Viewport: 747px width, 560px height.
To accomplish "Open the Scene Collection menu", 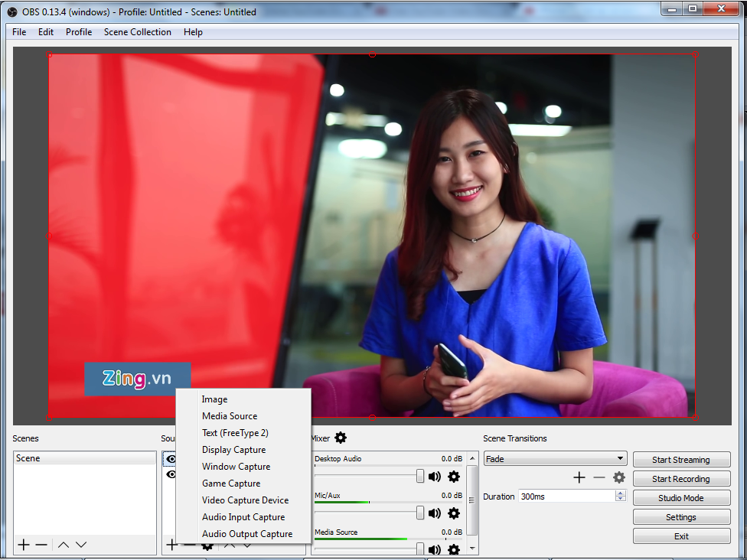I will click(x=137, y=32).
